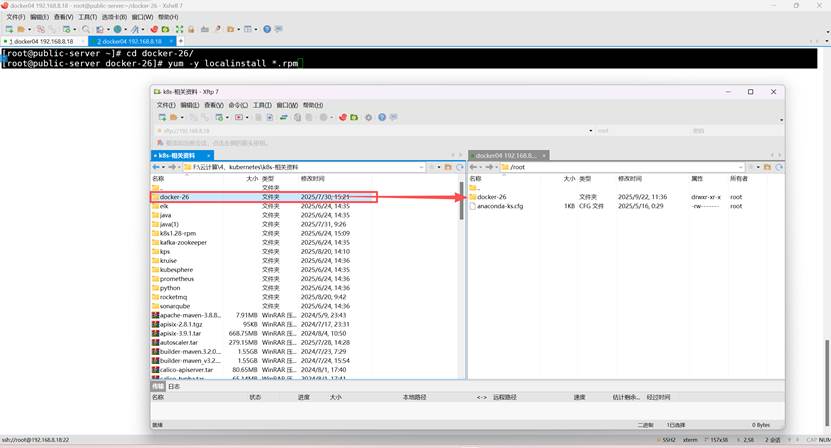Create new folder in local pane
This screenshot has width=831, height=448.
point(448,167)
